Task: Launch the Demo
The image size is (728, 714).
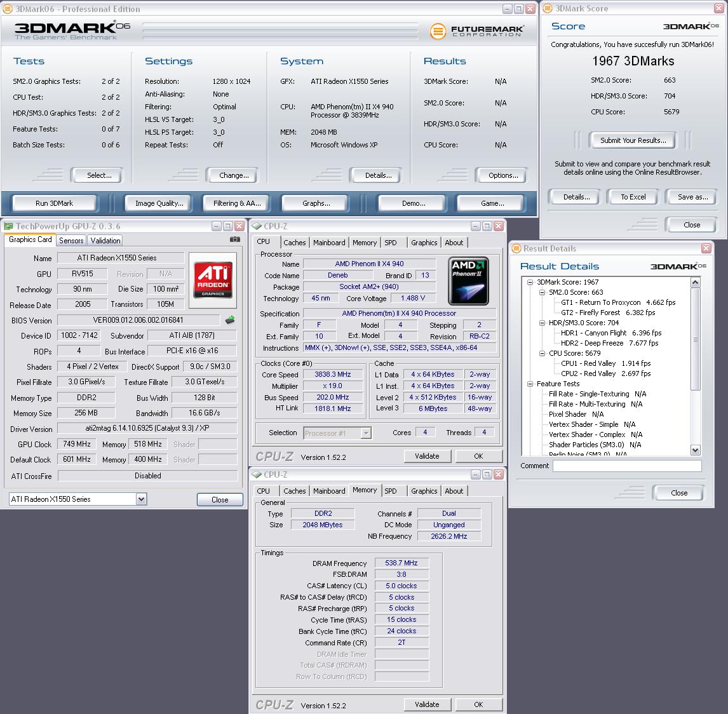Action: click(413, 203)
